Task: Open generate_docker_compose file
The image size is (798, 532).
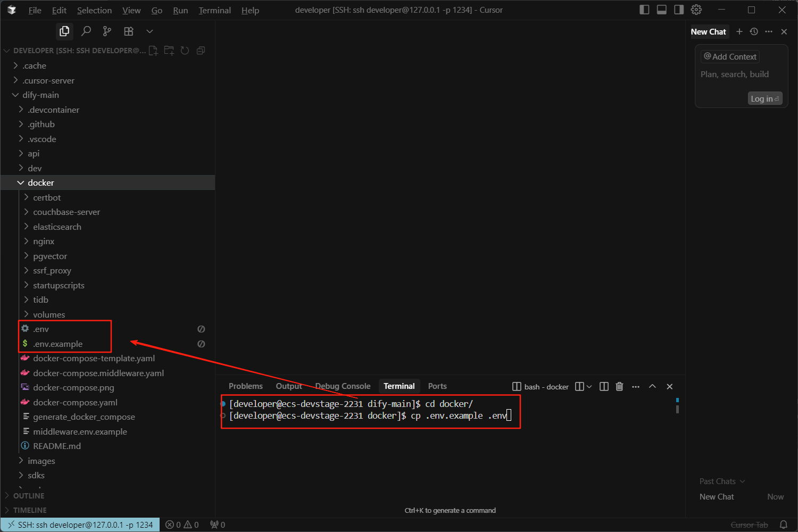Action: tap(107, 417)
